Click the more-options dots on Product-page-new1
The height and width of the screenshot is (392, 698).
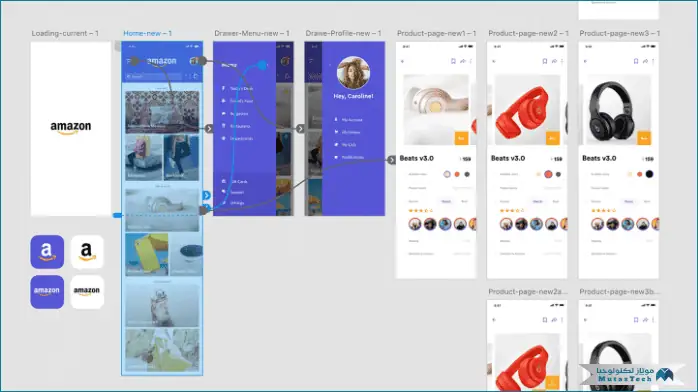(x=471, y=61)
